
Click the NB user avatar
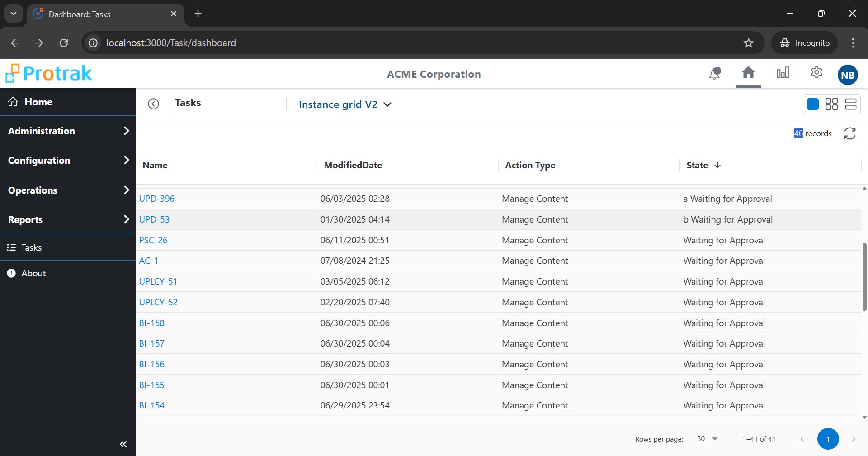point(848,75)
